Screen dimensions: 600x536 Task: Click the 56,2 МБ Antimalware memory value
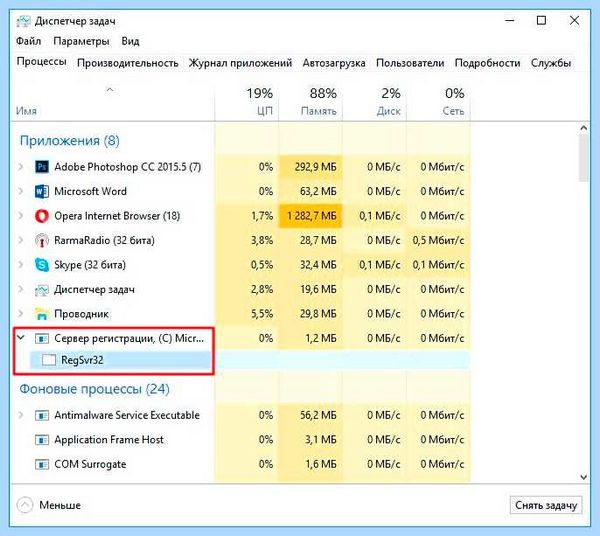click(318, 415)
